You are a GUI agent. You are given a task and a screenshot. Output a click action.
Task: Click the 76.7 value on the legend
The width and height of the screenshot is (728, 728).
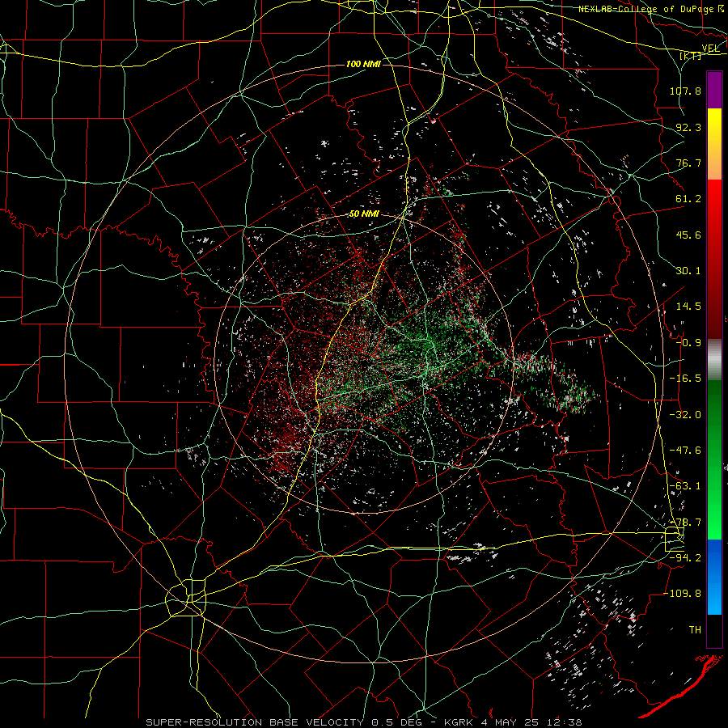click(688, 163)
